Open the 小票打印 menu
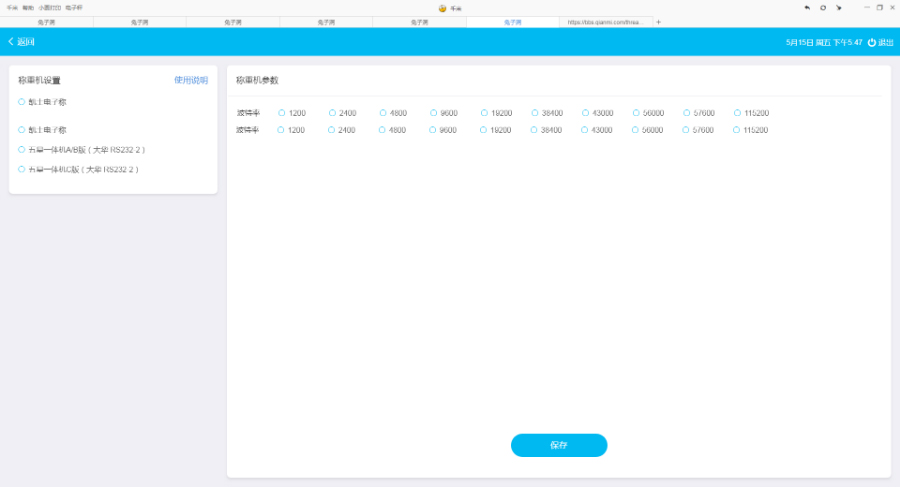 click(50, 7)
